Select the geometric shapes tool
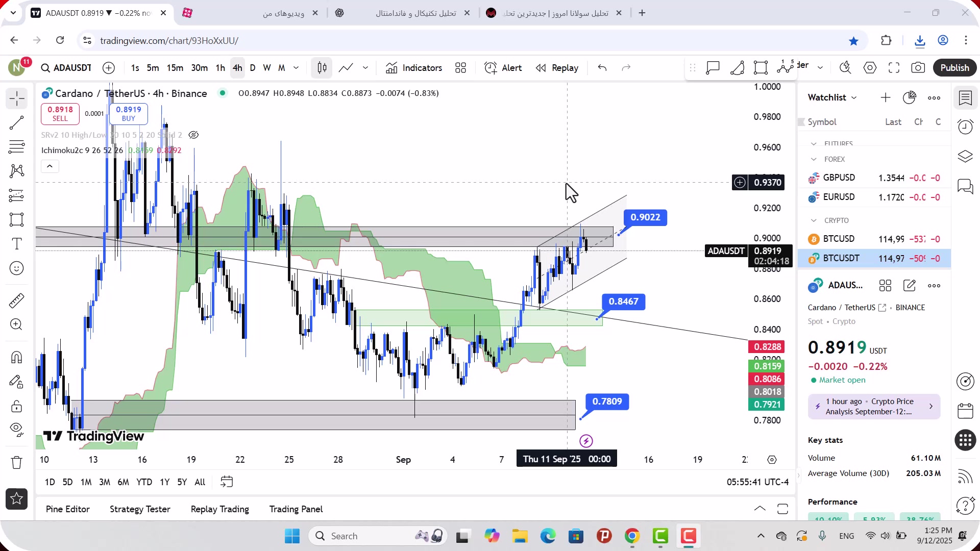The image size is (980, 551). (x=17, y=220)
